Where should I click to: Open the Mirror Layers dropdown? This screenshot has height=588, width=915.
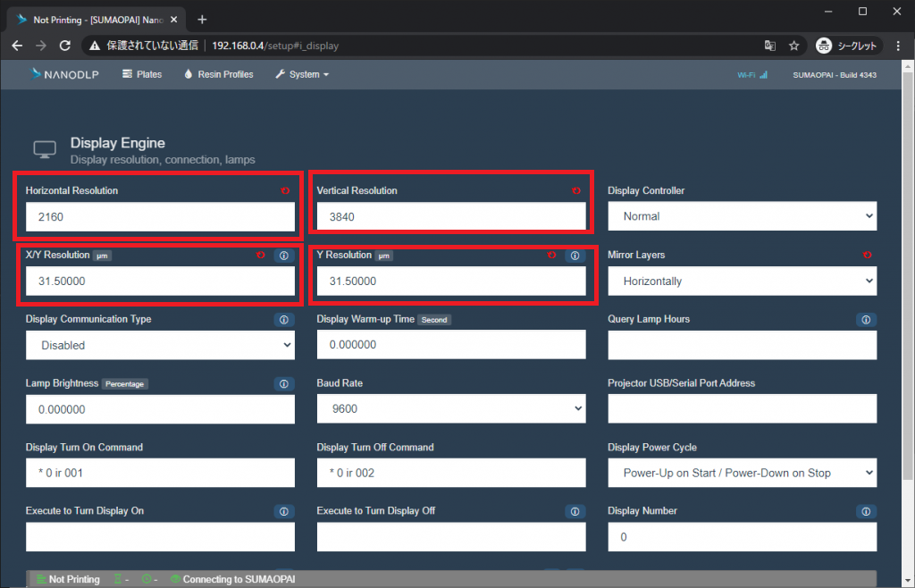pyautogui.click(x=743, y=281)
